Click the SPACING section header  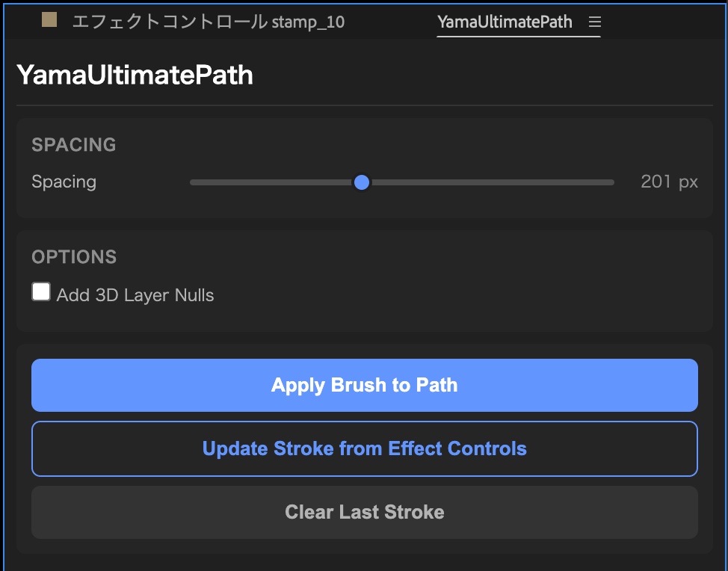pos(73,145)
